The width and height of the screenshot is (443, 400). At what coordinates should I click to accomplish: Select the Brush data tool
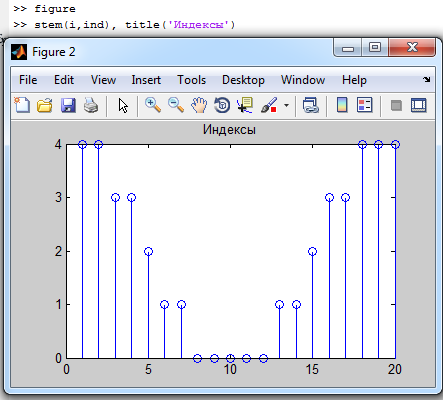[269, 105]
